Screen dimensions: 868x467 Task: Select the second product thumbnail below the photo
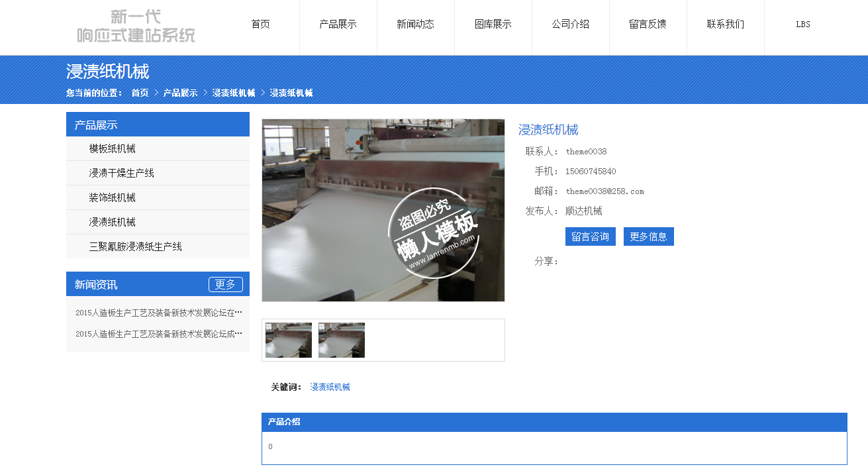342,340
